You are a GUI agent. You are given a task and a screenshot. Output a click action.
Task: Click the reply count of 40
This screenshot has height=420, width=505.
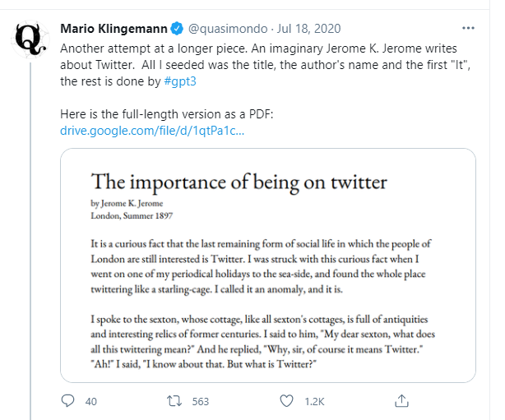click(x=91, y=402)
